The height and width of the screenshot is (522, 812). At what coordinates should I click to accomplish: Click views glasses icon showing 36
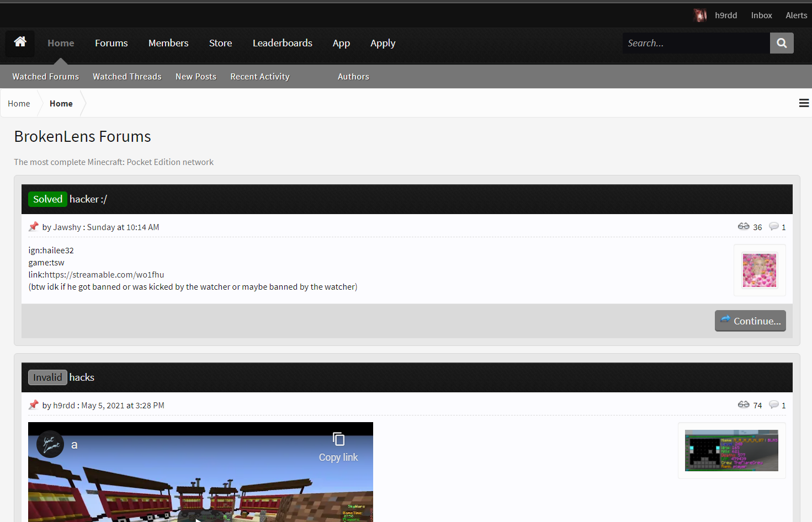click(x=744, y=226)
